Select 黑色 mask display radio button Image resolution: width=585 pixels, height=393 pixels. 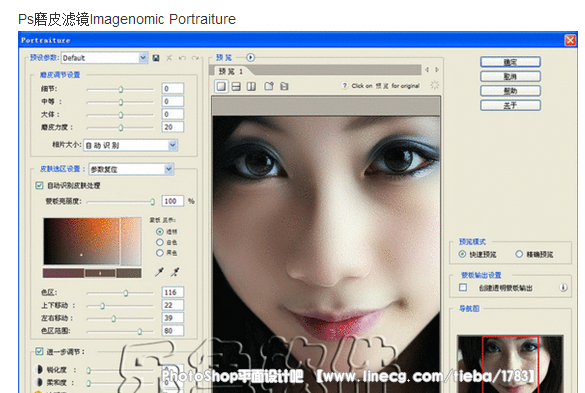point(160,253)
